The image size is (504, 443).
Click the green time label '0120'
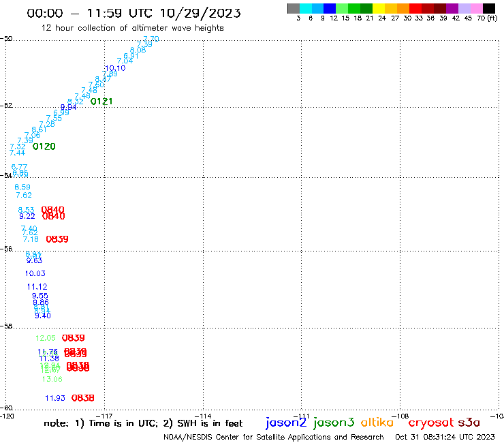click(x=44, y=147)
